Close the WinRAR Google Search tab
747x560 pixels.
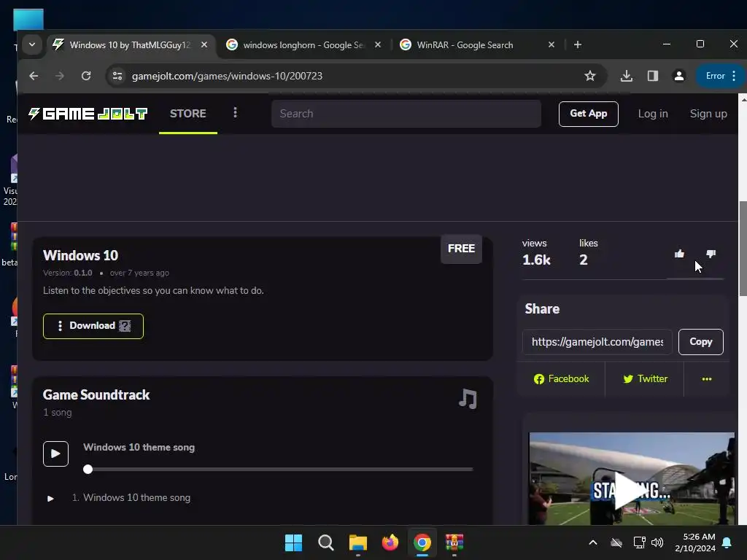[x=551, y=44]
